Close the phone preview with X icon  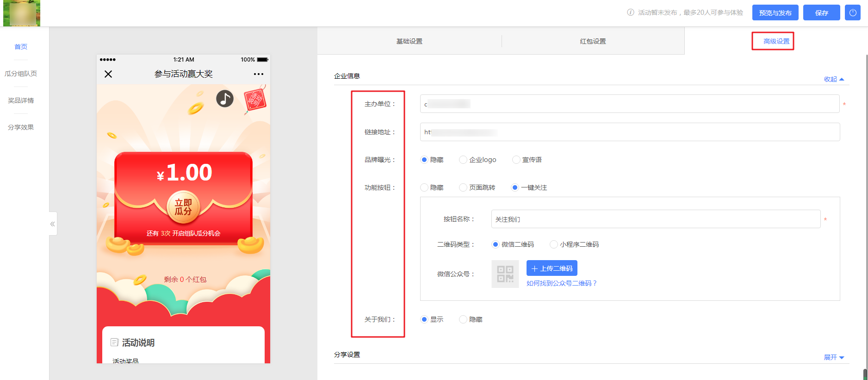coord(108,74)
